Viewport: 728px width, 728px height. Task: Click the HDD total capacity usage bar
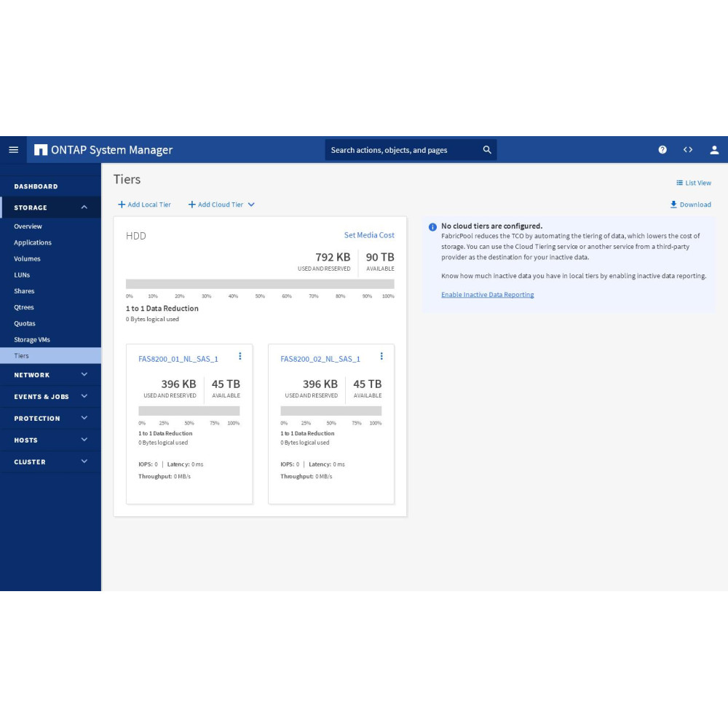pos(260,284)
